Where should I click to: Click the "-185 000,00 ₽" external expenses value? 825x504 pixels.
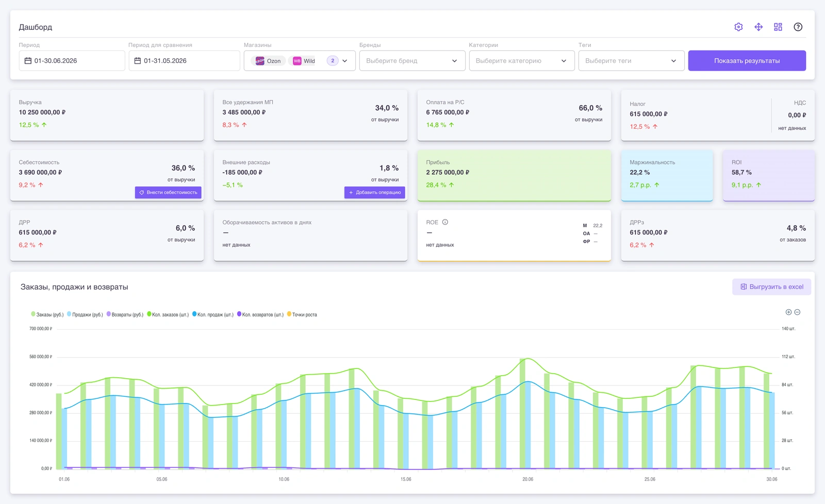point(242,173)
